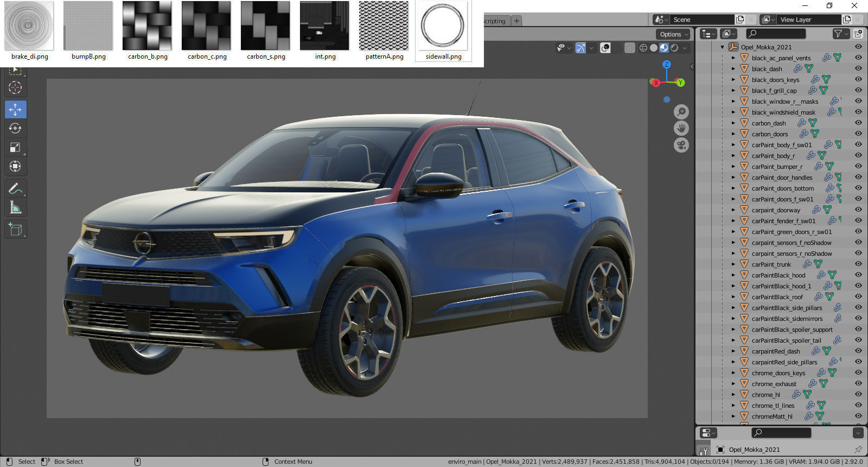
Task: Select carPaintBlack_sidemirrors object
Action: point(787,319)
